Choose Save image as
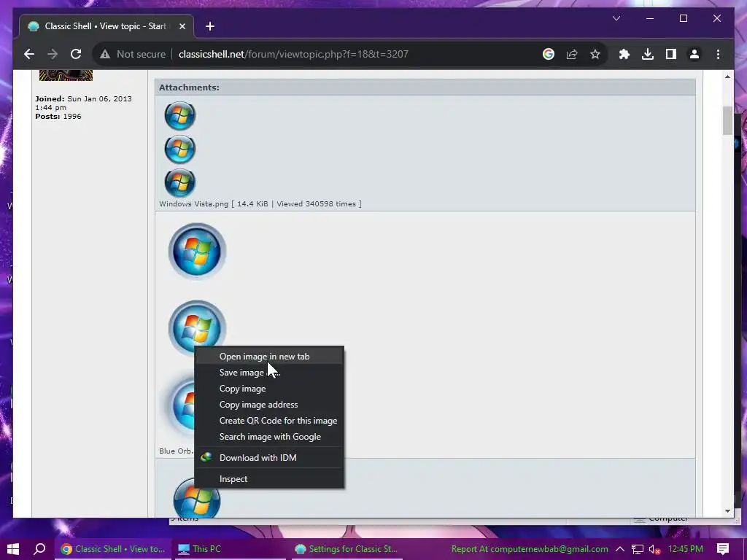This screenshot has width=747, height=560. pyautogui.click(x=269, y=373)
